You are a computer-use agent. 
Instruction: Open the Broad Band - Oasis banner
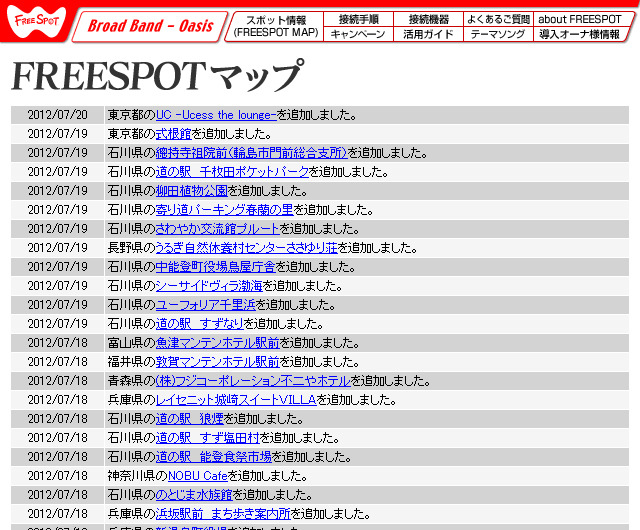pyautogui.click(x=150, y=26)
